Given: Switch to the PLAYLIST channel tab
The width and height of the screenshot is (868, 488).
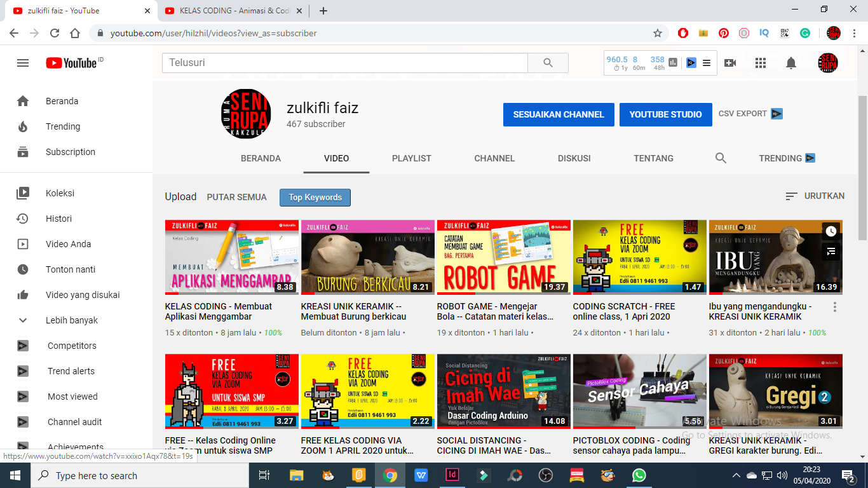Looking at the screenshot, I should [x=412, y=158].
